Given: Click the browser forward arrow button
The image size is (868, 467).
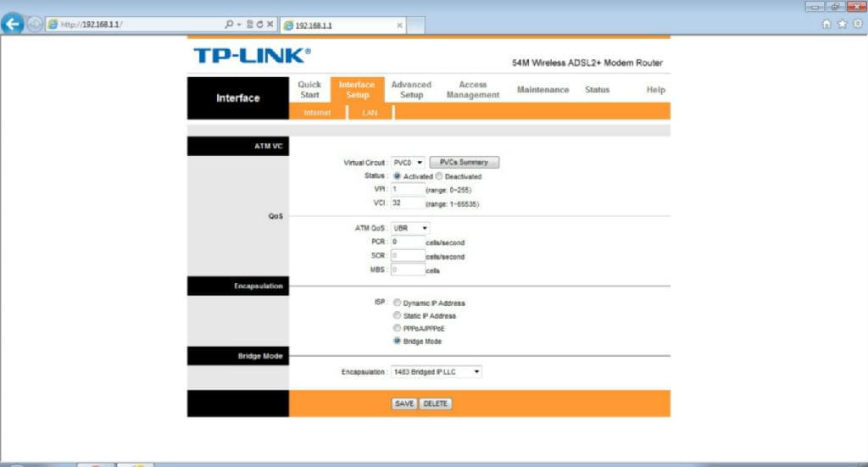Looking at the screenshot, I should (x=34, y=25).
